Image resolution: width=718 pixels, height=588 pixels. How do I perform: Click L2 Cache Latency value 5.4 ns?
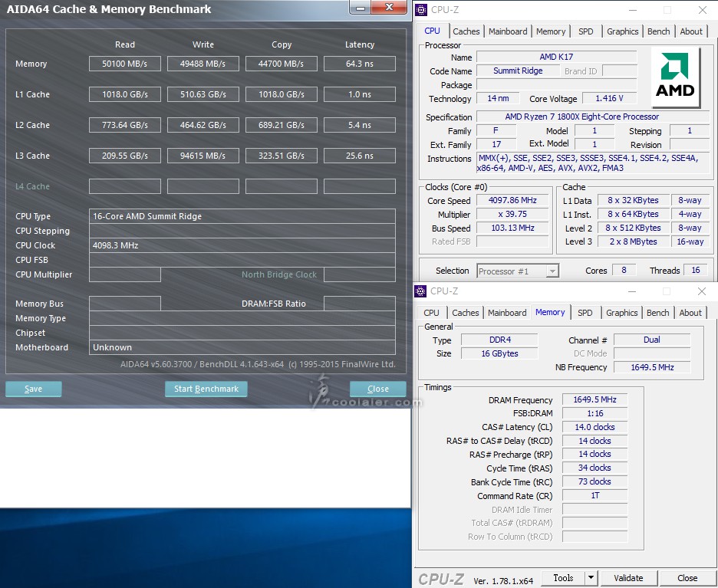[360, 125]
